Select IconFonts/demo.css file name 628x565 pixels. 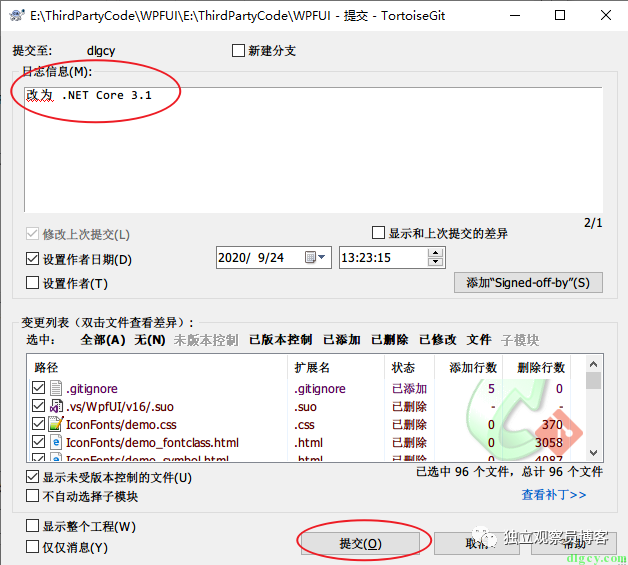tap(121, 424)
